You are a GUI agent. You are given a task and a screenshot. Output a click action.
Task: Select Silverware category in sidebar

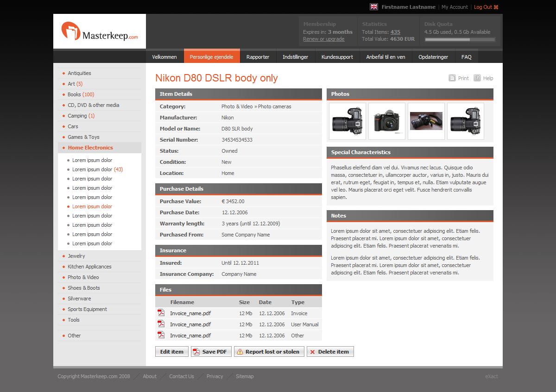tap(79, 299)
